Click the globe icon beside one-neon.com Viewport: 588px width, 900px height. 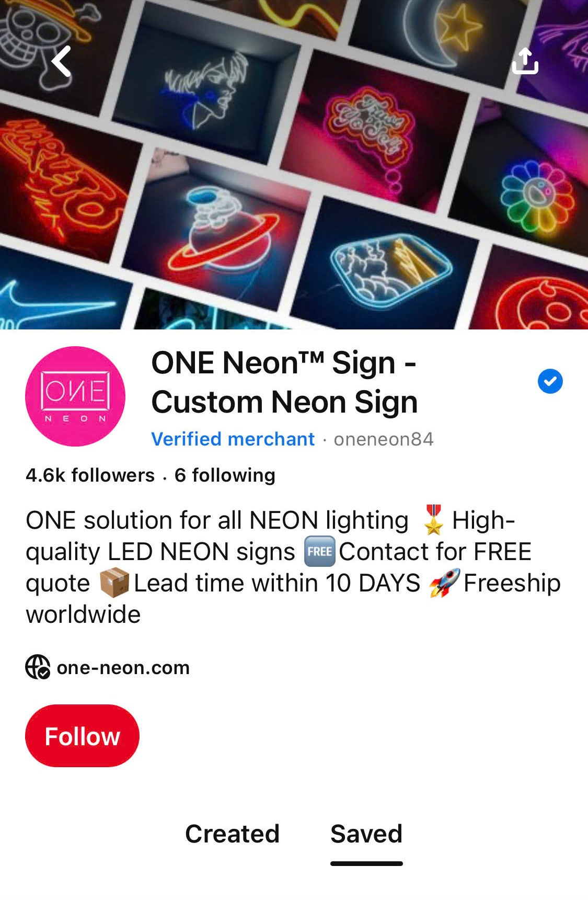click(38, 667)
